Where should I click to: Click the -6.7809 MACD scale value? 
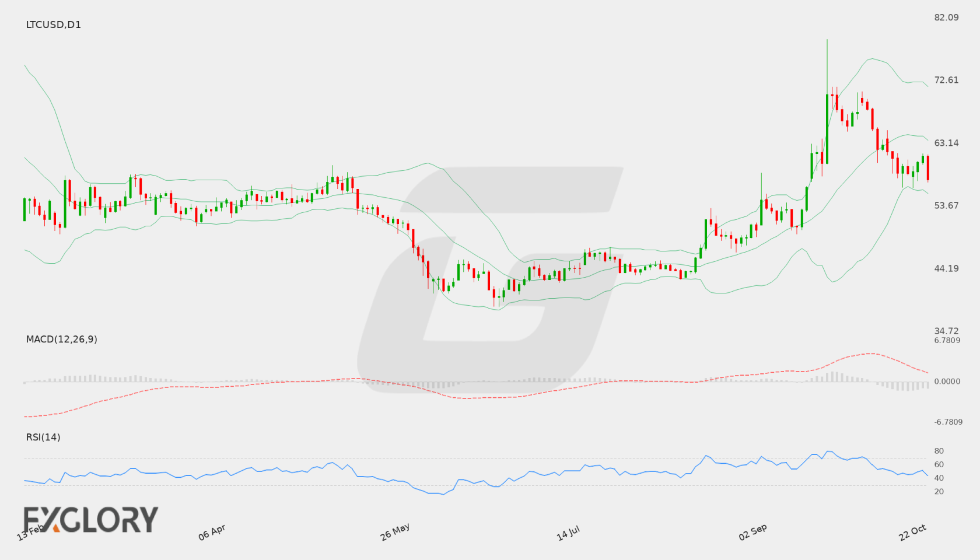948,422
